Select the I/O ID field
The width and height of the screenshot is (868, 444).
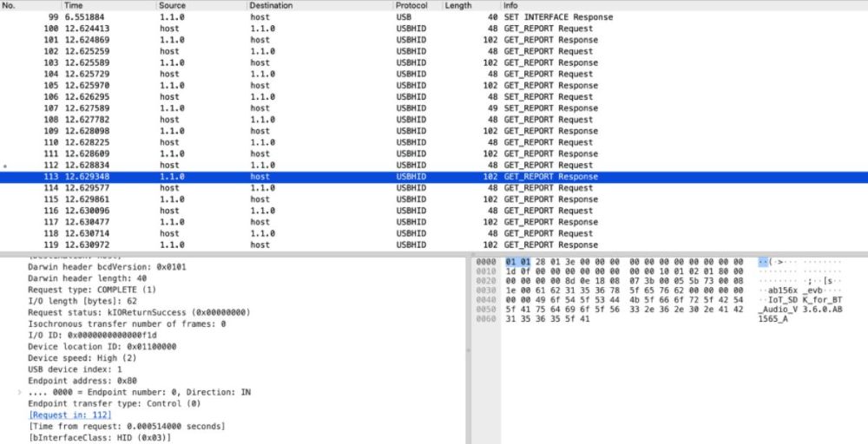click(93, 335)
